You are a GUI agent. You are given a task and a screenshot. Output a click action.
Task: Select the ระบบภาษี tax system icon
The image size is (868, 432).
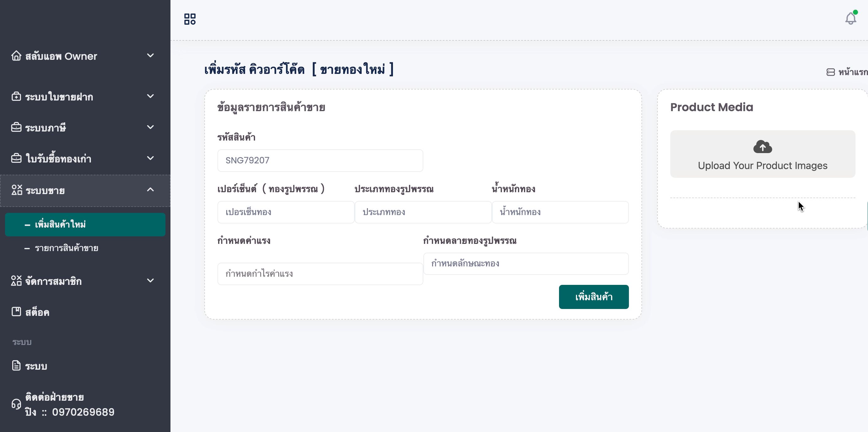(x=16, y=127)
